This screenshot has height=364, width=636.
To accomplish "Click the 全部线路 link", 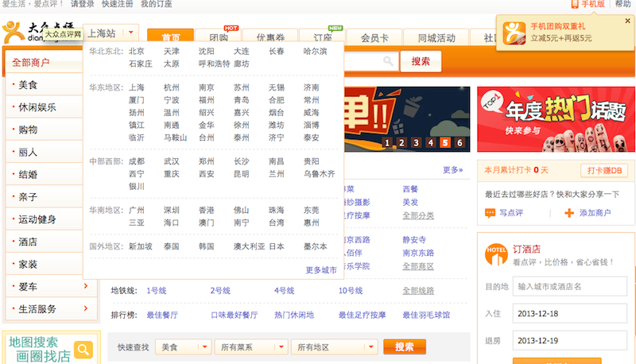I will coord(418,291).
